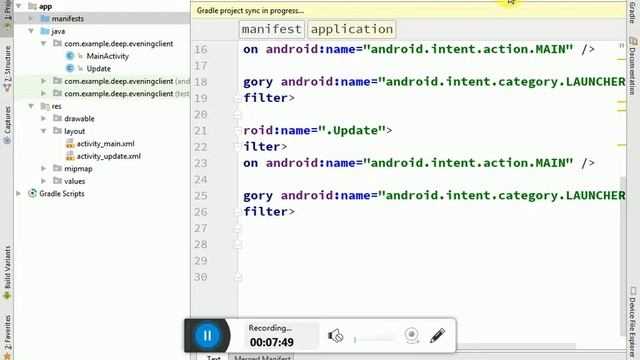Adjust the recorder volume slider

[x=375, y=339]
